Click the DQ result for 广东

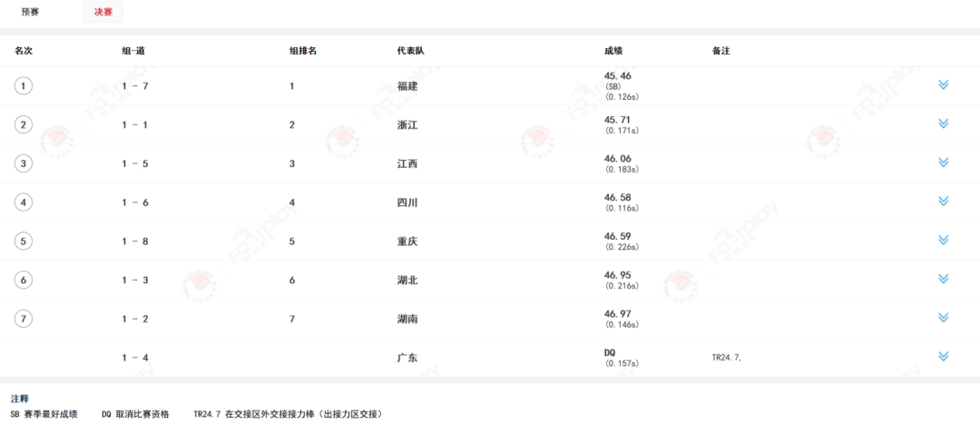(x=610, y=352)
